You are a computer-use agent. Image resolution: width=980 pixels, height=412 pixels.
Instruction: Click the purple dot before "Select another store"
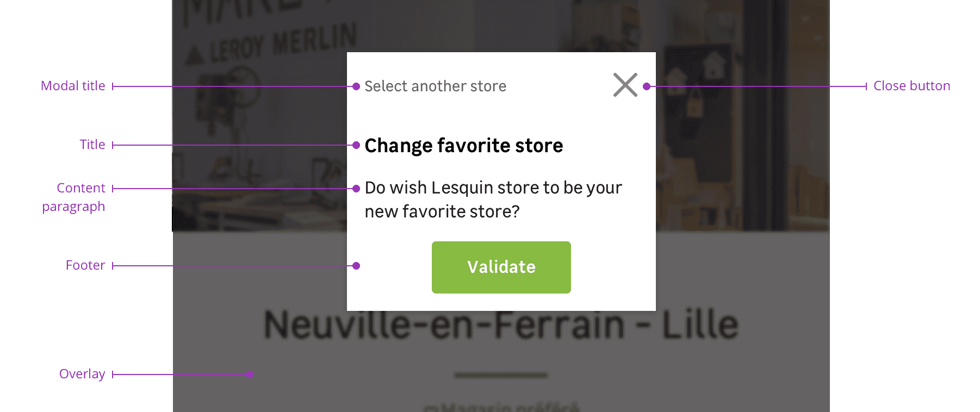pos(356,86)
